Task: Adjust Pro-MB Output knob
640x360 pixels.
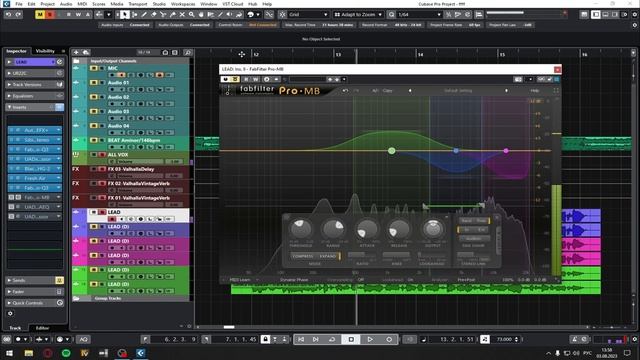Action: tap(433, 229)
